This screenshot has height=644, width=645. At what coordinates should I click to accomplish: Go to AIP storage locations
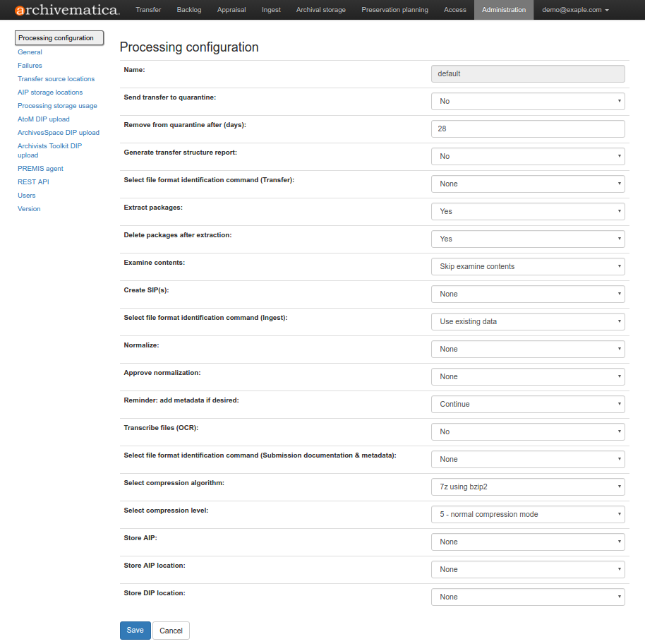coord(50,93)
